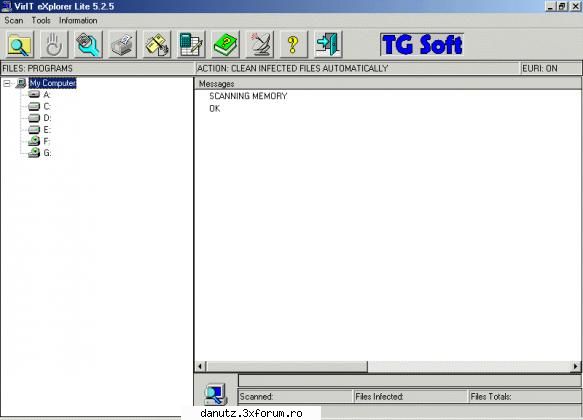
Task: Open the Information menu
Action: point(78,20)
